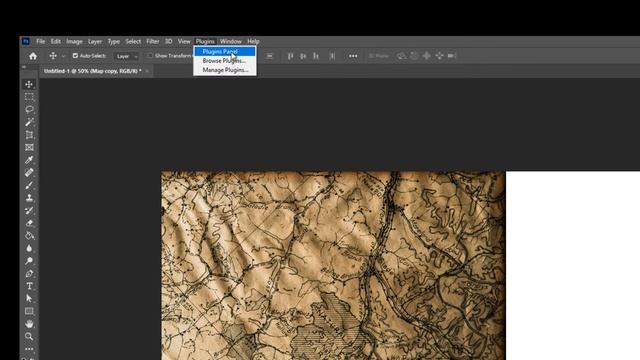The height and width of the screenshot is (360, 640).
Task: Click the 3D slide icon
Action: pos(439,56)
